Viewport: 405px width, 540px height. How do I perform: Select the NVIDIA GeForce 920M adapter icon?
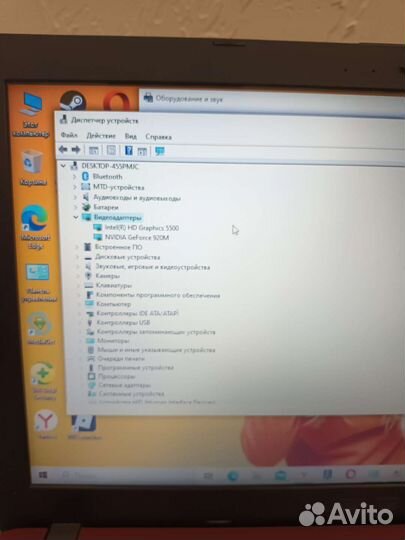pyautogui.click(x=98, y=237)
